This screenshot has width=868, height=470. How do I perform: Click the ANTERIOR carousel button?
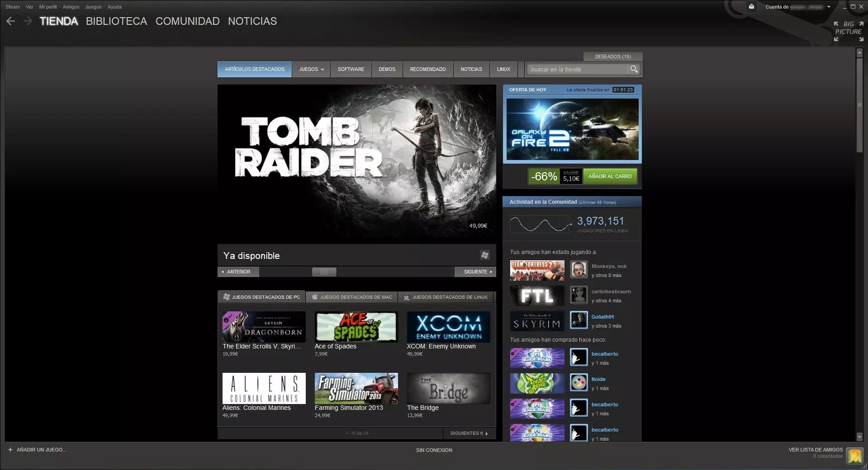(x=238, y=272)
